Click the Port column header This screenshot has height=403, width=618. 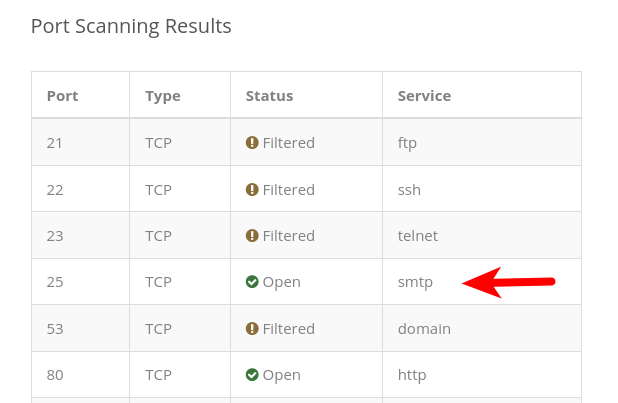coord(62,96)
